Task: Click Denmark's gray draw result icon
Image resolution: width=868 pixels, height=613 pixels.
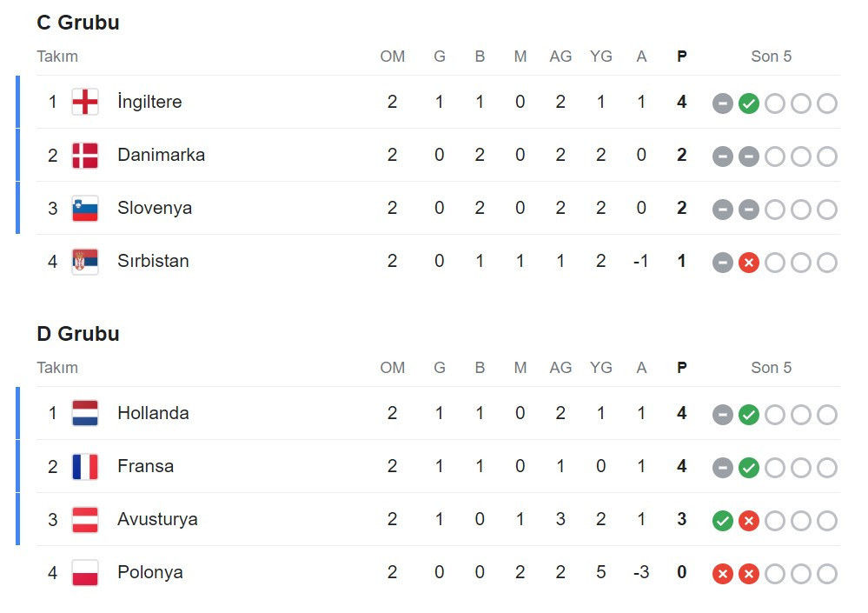Action: point(723,156)
